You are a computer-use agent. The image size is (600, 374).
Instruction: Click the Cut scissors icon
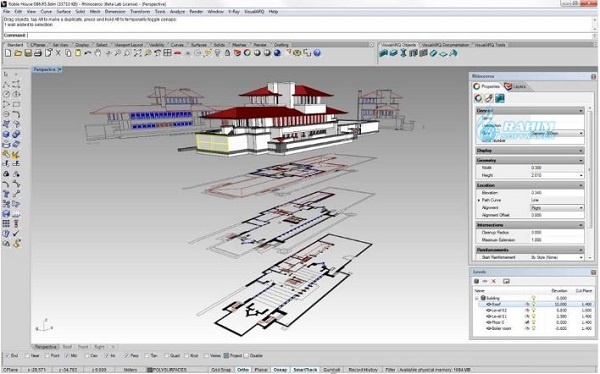(58, 53)
